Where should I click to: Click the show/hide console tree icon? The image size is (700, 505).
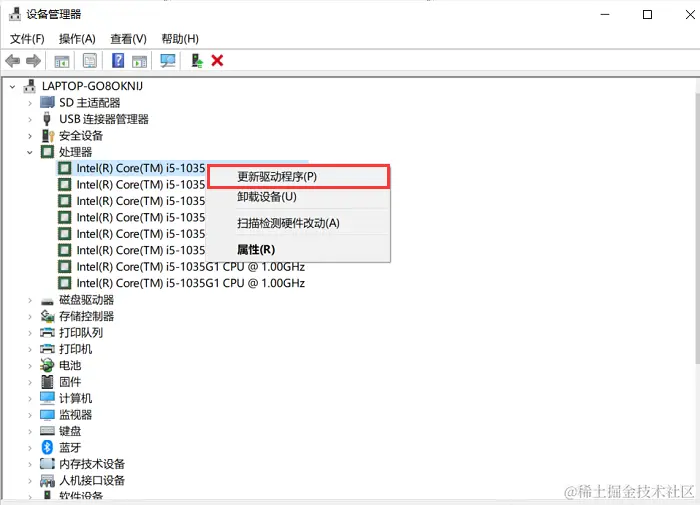click(62, 61)
